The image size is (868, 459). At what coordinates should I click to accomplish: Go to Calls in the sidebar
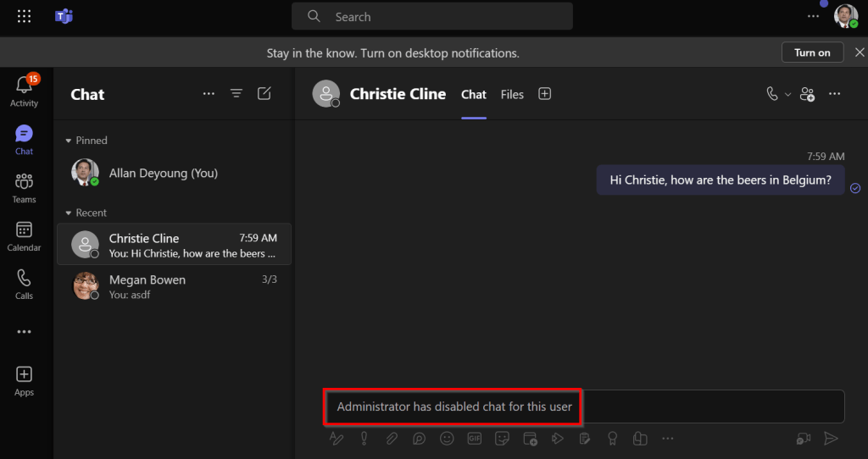24,285
